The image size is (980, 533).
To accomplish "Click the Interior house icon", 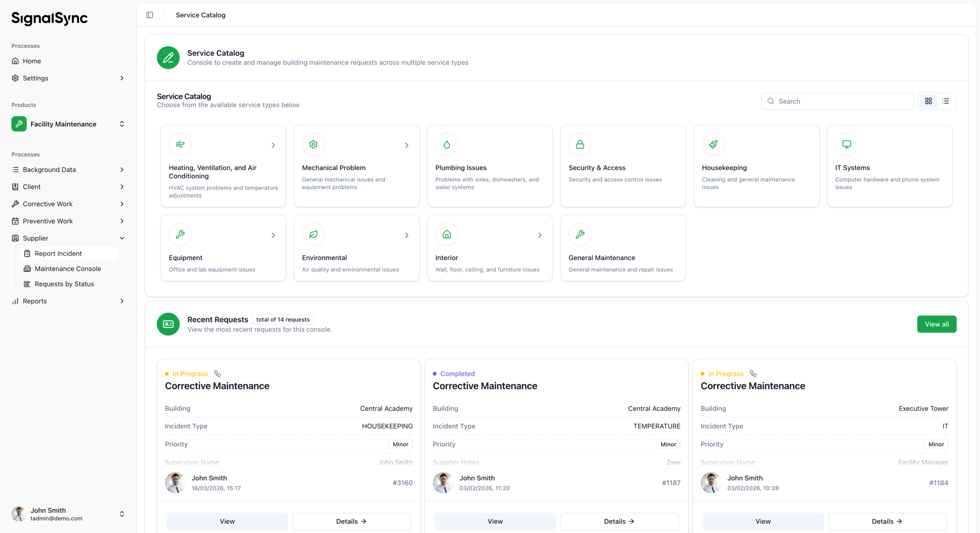I will (x=446, y=234).
